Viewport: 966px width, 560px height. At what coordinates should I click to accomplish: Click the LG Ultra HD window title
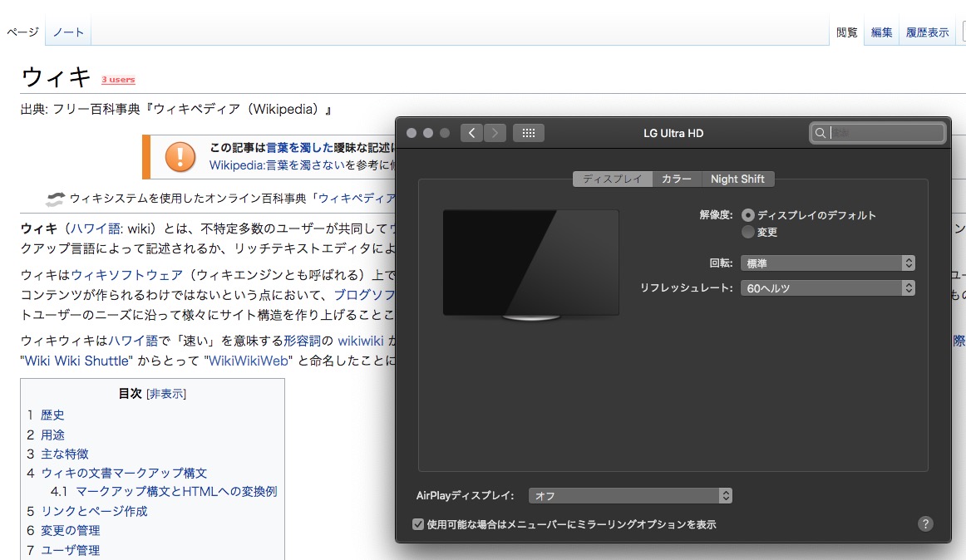coord(673,133)
